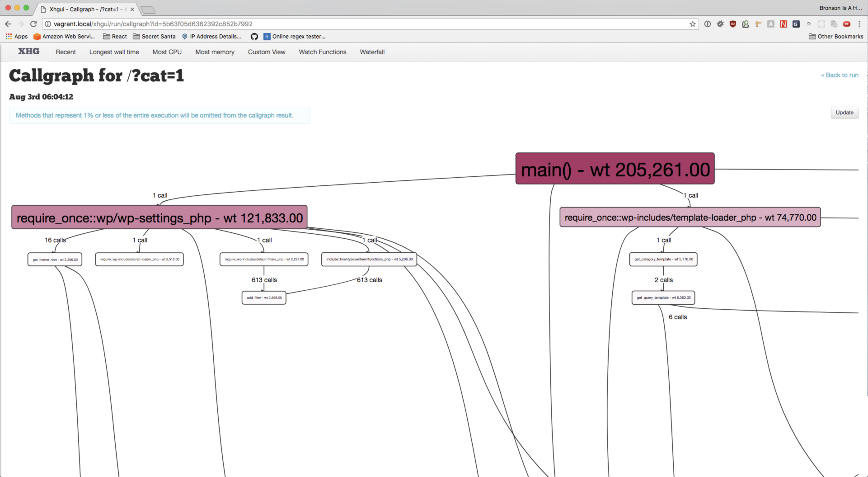Open the React bookmarks folder

(x=115, y=37)
